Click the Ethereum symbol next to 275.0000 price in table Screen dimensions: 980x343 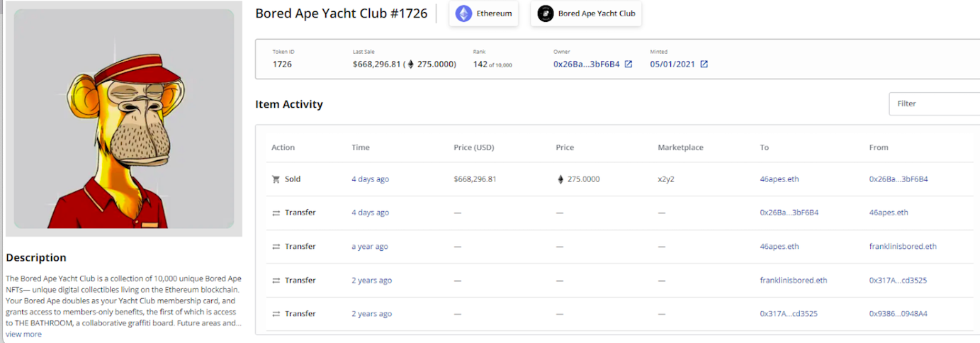click(561, 179)
